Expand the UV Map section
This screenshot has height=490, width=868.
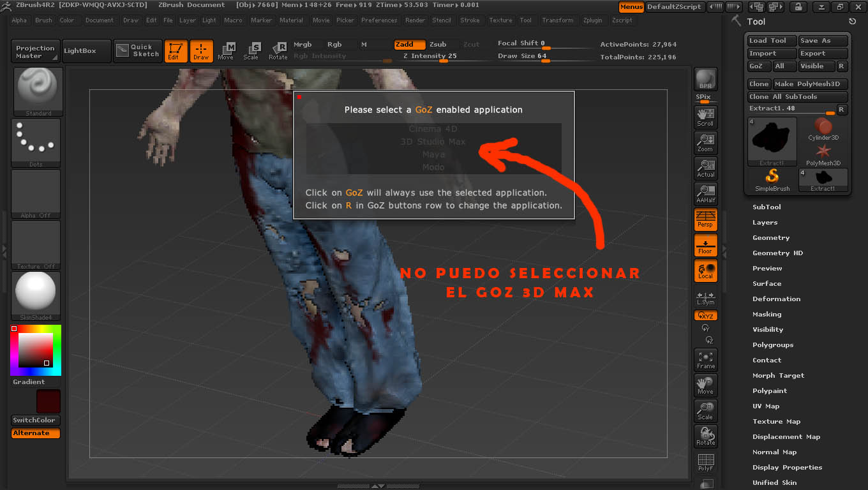766,406
